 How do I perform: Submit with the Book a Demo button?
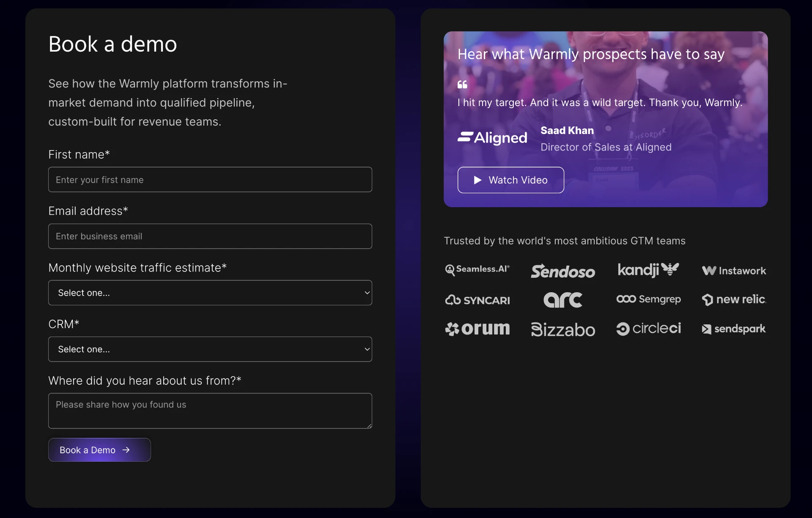[99, 450]
